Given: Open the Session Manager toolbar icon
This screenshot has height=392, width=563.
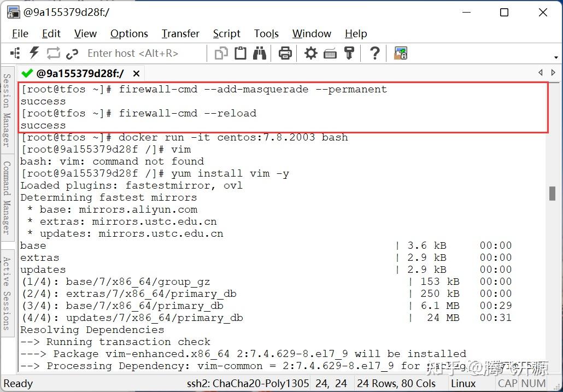Looking at the screenshot, I should pos(15,54).
